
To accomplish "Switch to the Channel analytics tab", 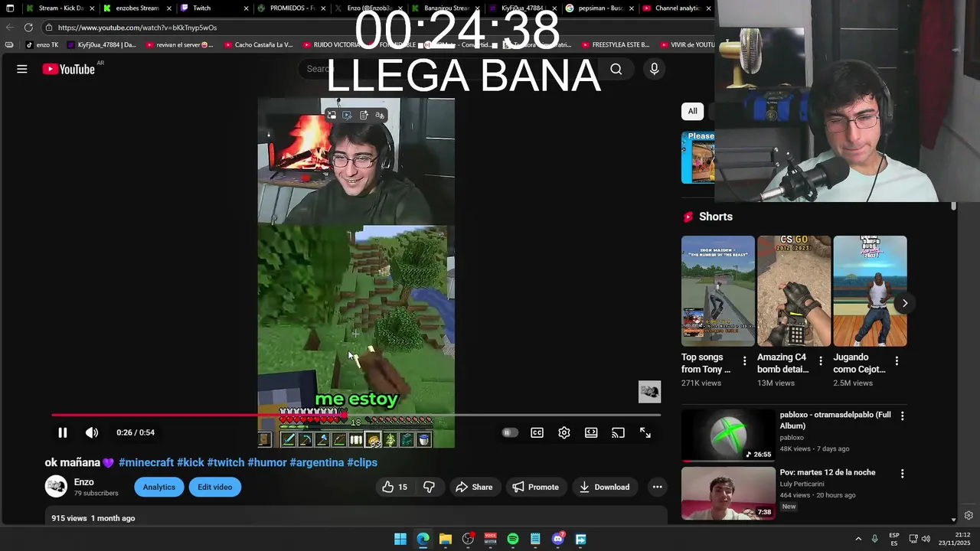I will (677, 8).
